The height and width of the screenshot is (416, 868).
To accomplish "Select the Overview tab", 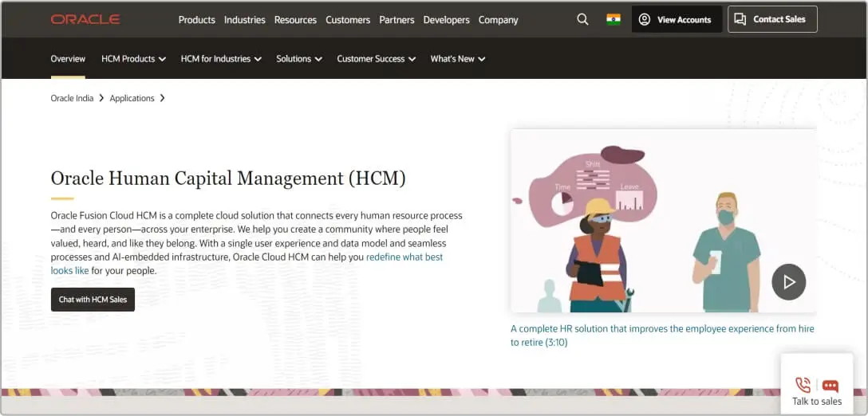I will pyautogui.click(x=68, y=59).
